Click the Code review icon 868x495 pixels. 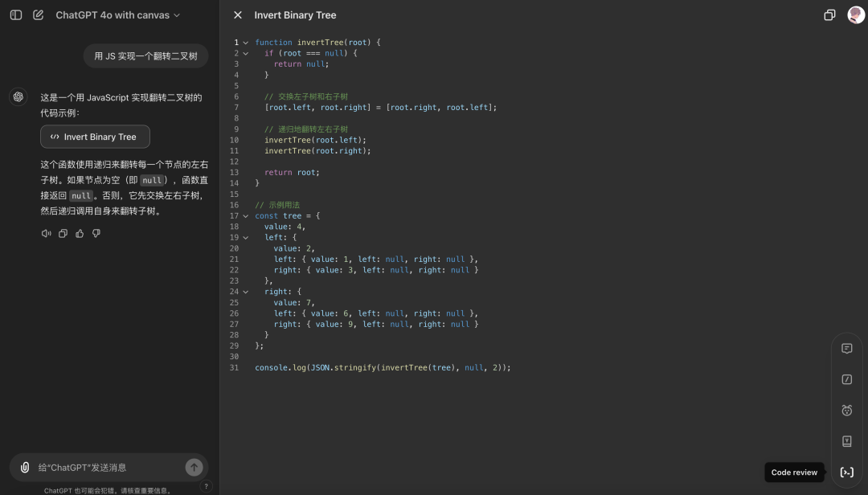(846, 472)
